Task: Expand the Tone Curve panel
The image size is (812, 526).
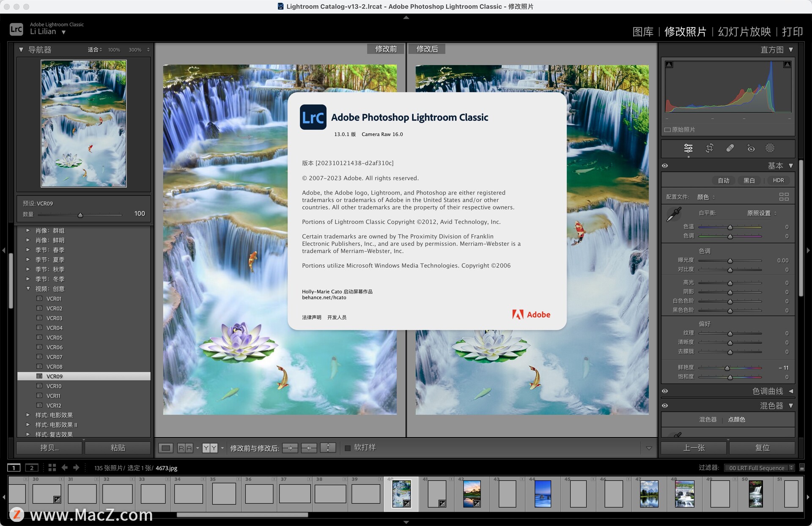Action: (790, 391)
